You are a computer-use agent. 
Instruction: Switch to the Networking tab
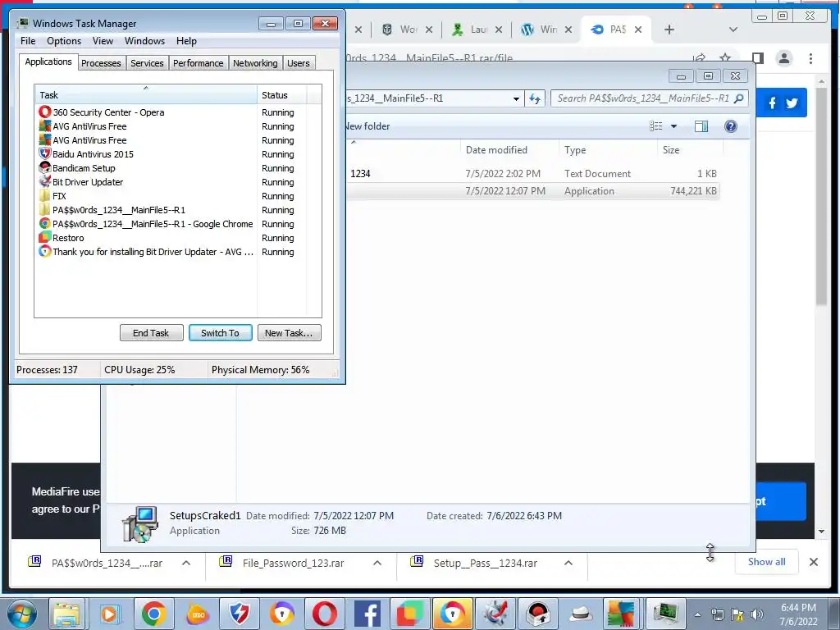pyautogui.click(x=255, y=63)
